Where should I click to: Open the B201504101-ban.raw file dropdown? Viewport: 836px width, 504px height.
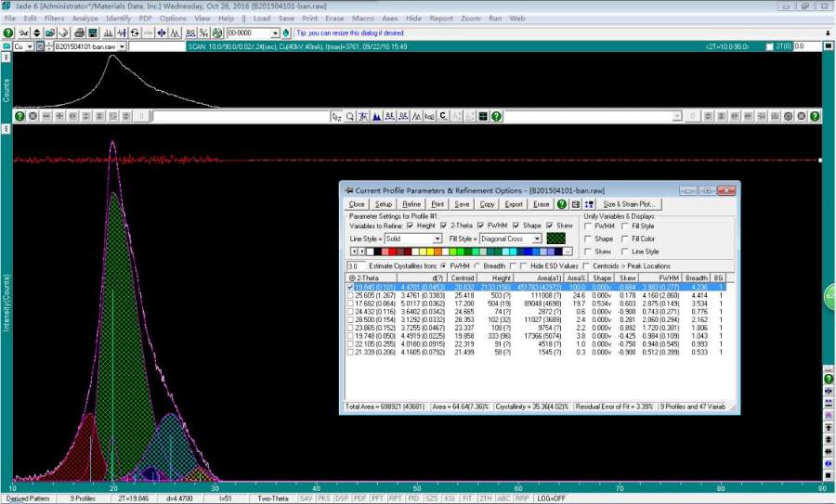click(x=122, y=47)
